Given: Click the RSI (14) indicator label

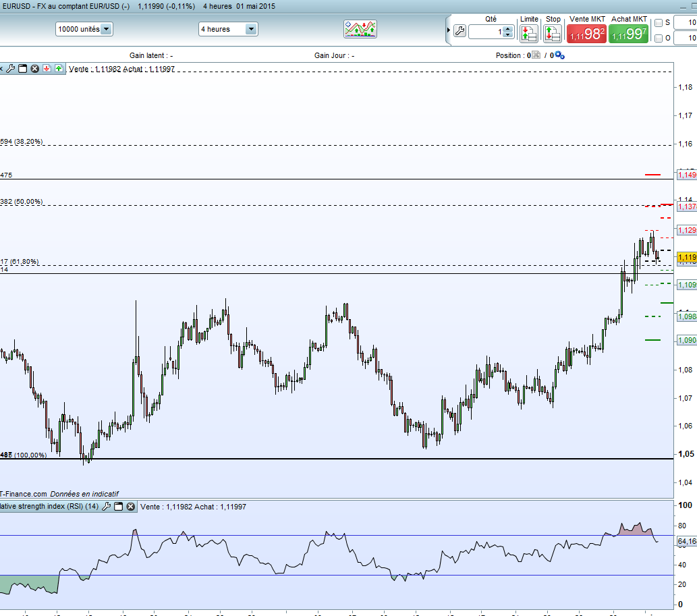Looking at the screenshot, I should click(x=49, y=506).
